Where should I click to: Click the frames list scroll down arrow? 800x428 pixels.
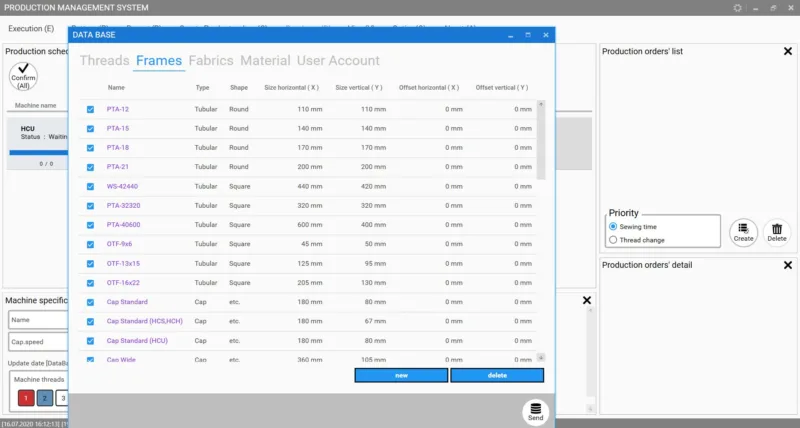click(541, 358)
